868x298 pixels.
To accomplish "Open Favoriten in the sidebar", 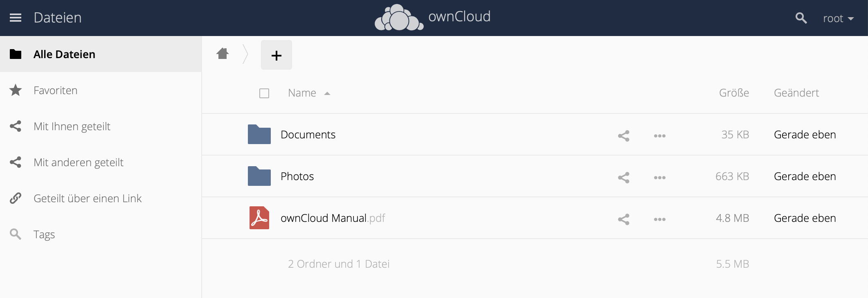I will pyautogui.click(x=55, y=90).
